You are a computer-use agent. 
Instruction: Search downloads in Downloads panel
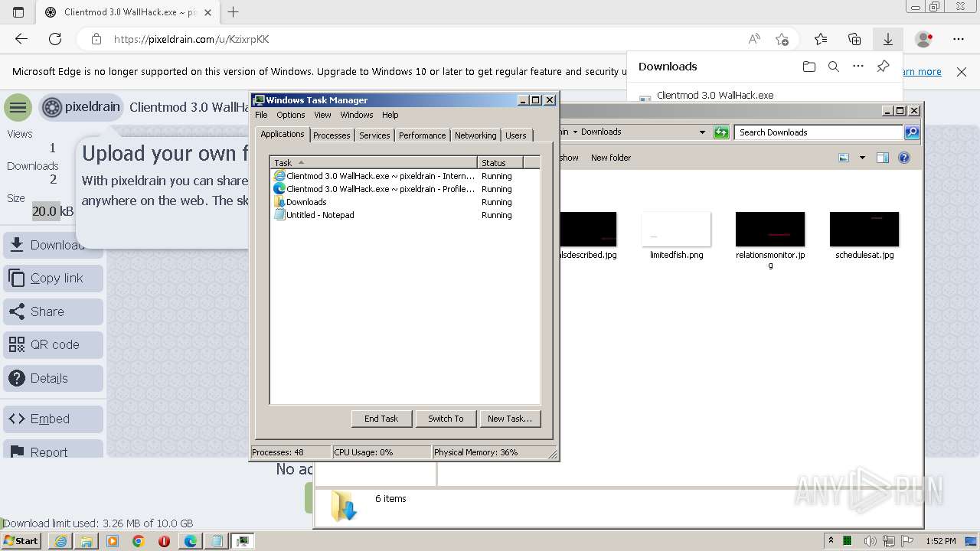coord(834,67)
